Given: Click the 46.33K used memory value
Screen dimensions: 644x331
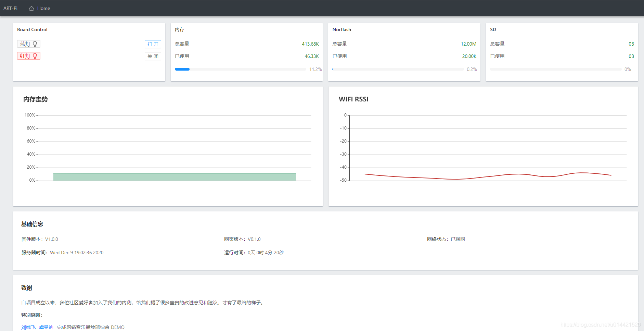Looking at the screenshot, I should pos(312,56).
